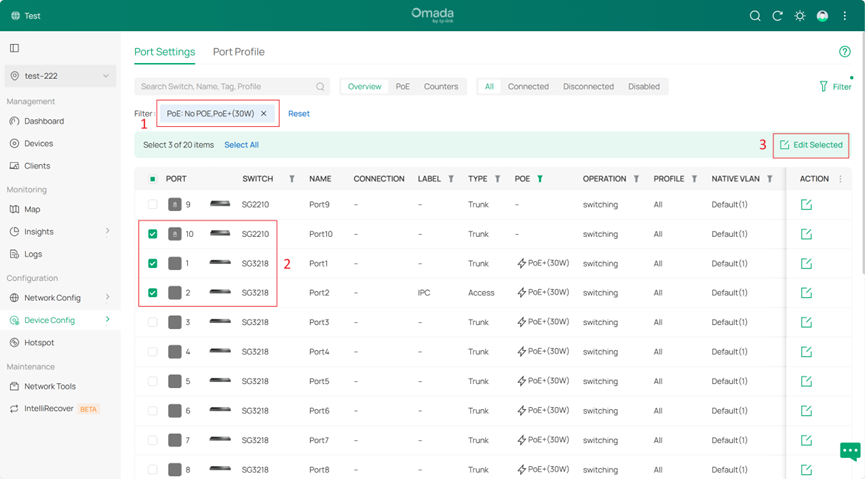Click the Edit Selected button
The height and width of the screenshot is (479, 865).
(811, 145)
